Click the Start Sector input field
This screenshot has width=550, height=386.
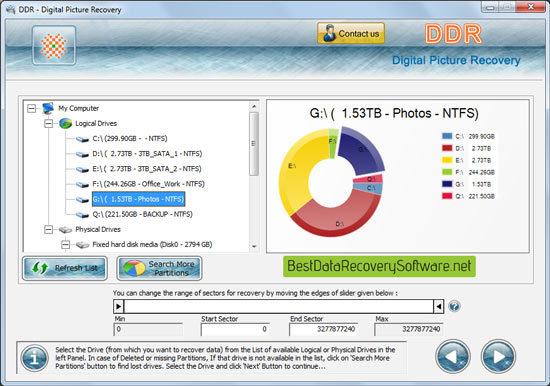(235, 330)
